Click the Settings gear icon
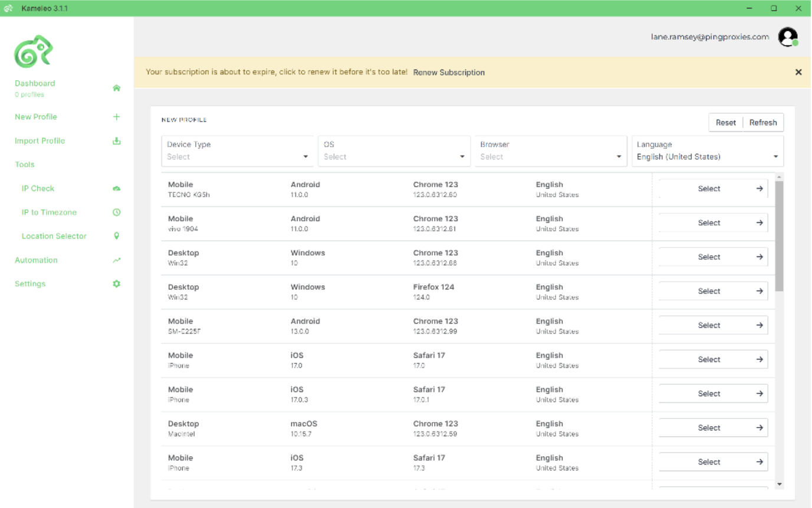Image resolution: width=812 pixels, height=508 pixels. point(117,283)
